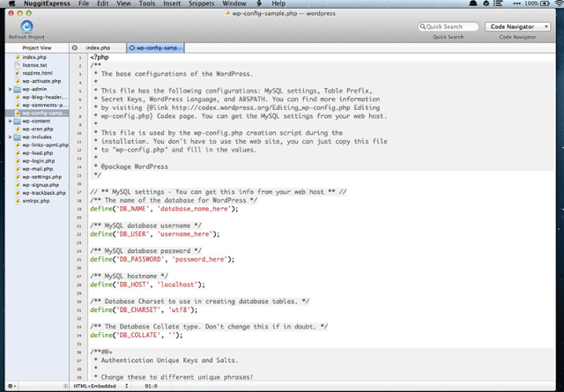Click the battery status icon
The height and width of the screenshot is (392, 564).
coord(545,4)
